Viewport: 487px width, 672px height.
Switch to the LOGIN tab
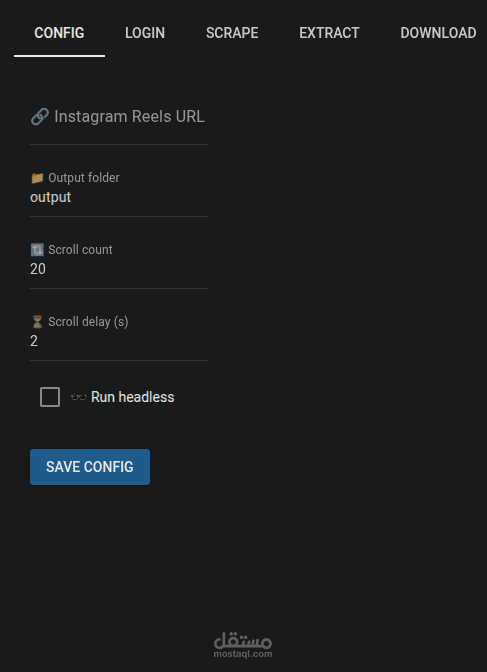[x=145, y=33]
